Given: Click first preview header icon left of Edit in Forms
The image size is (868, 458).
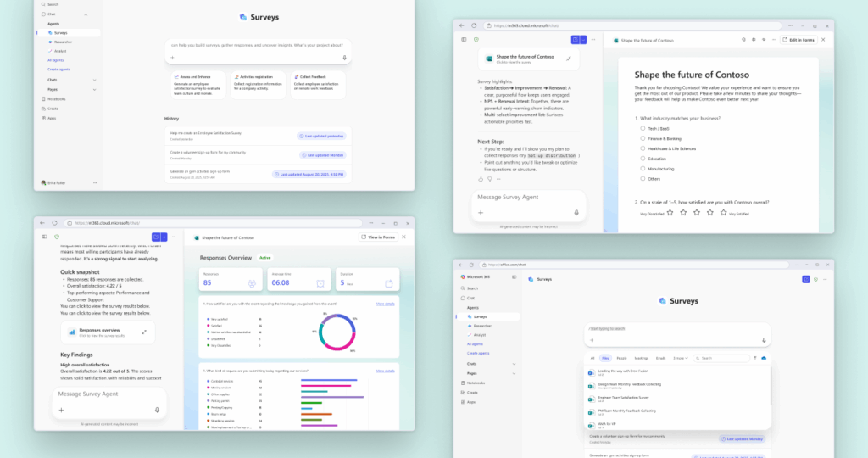Looking at the screenshot, I should click(x=743, y=40).
